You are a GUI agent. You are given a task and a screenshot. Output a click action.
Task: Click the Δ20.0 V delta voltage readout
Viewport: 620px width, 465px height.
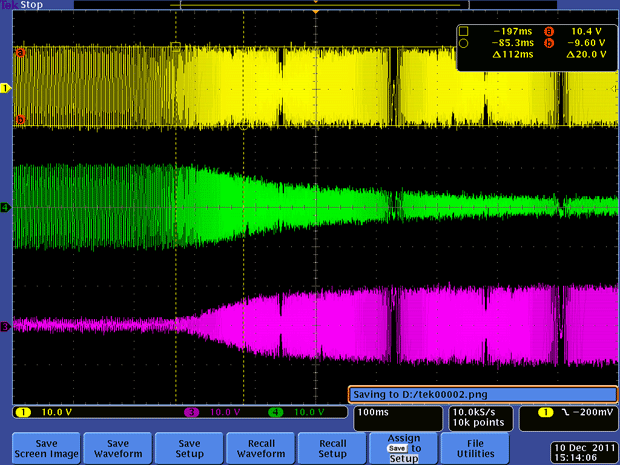pyautogui.click(x=586, y=54)
